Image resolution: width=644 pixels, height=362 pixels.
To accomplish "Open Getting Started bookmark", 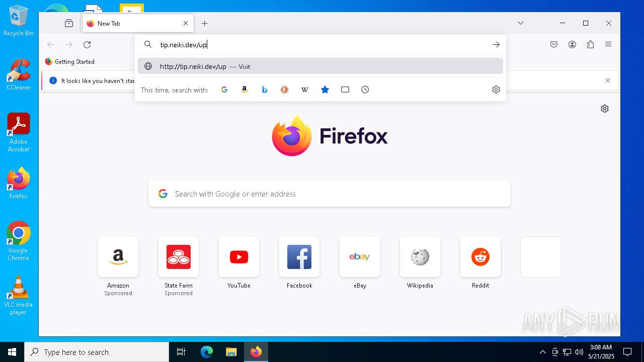I will 69,61.
